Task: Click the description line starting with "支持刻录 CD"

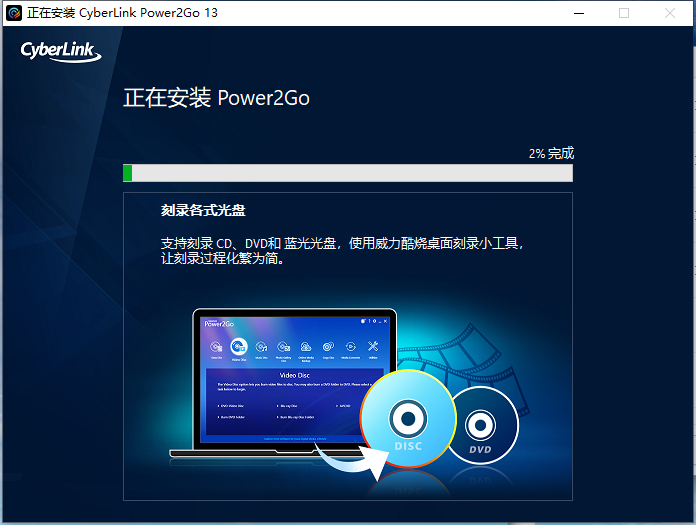Action: click(342, 243)
